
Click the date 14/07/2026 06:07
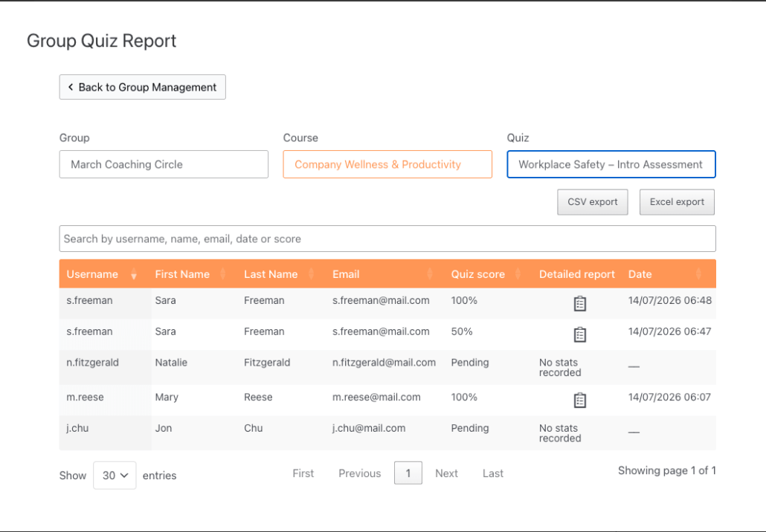[669, 398]
